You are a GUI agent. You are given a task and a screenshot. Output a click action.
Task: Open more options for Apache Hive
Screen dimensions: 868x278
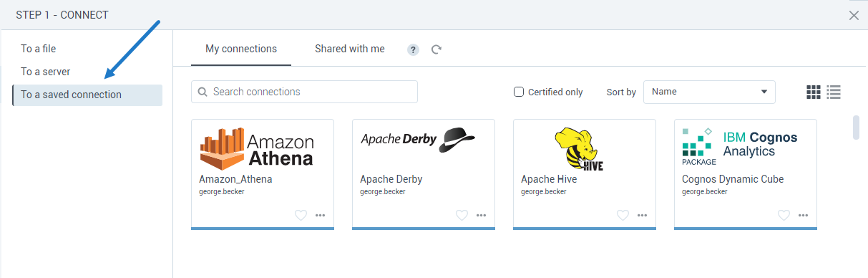pyautogui.click(x=642, y=215)
